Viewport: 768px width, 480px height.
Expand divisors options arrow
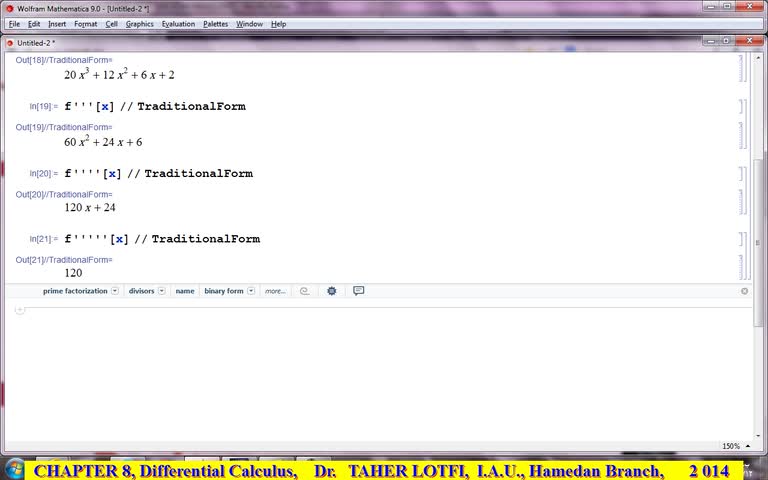coord(162,291)
